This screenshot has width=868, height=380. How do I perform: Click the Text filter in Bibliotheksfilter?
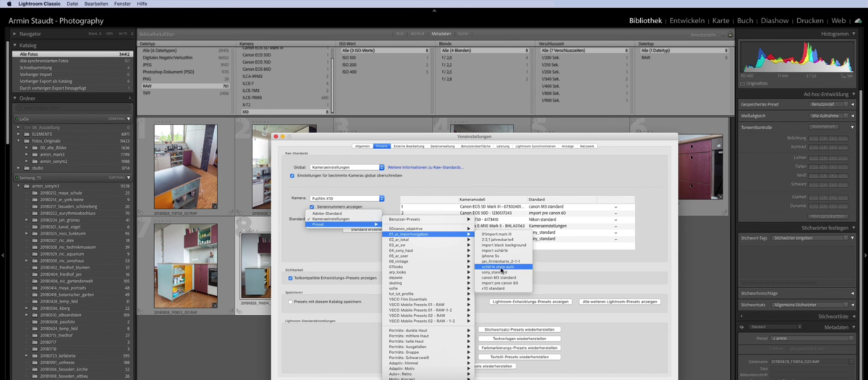399,34
